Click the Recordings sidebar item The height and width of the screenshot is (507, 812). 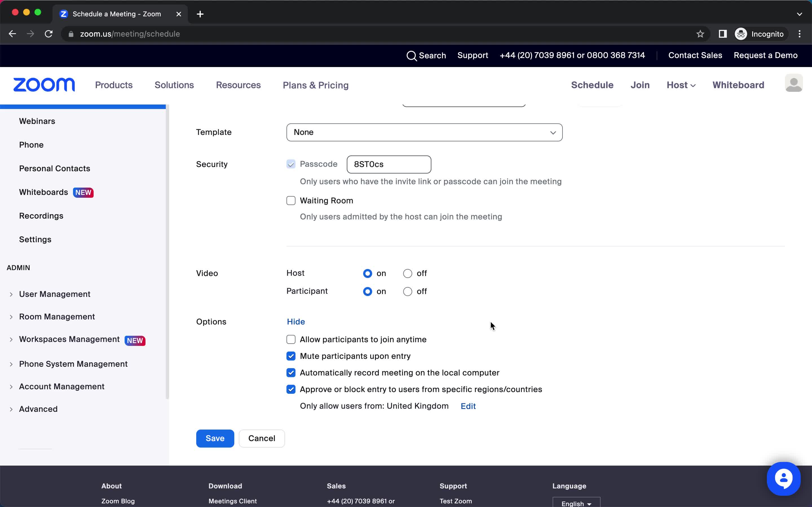(x=41, y=215)
